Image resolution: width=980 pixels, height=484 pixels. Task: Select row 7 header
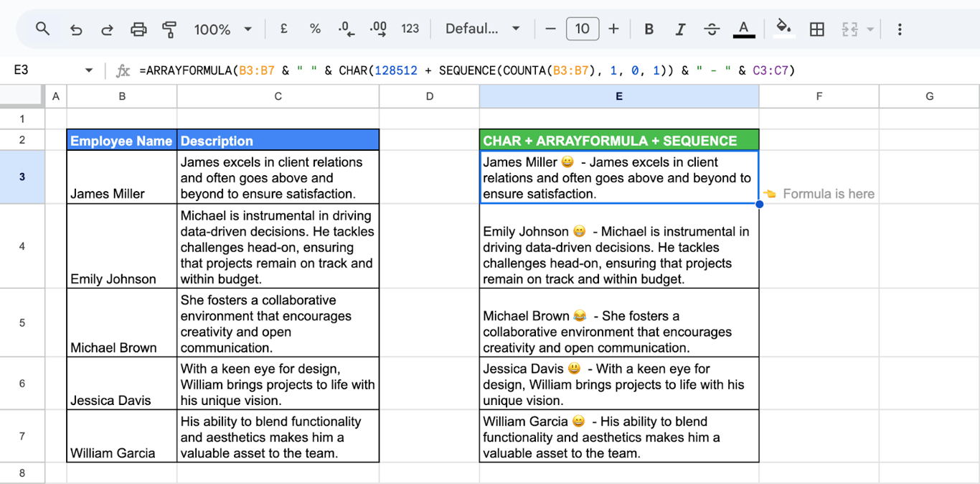click(x=22, y=436)
